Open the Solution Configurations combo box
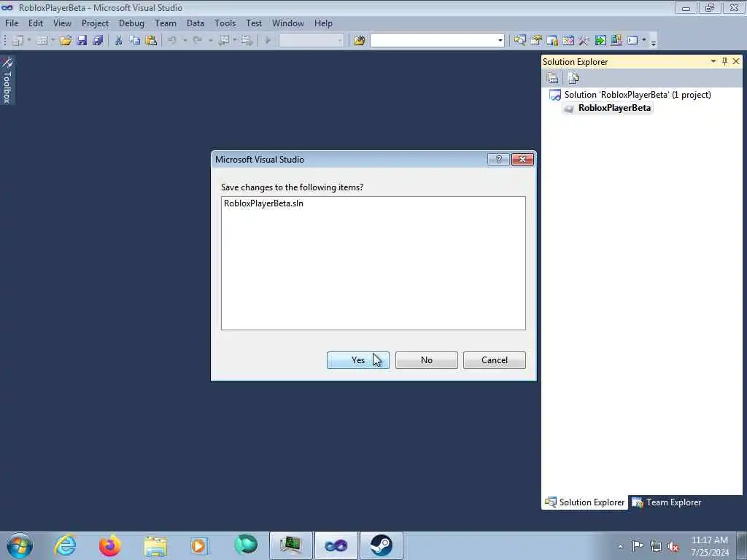The width and height of the screenshot is (747, 560). pos(311,41)
